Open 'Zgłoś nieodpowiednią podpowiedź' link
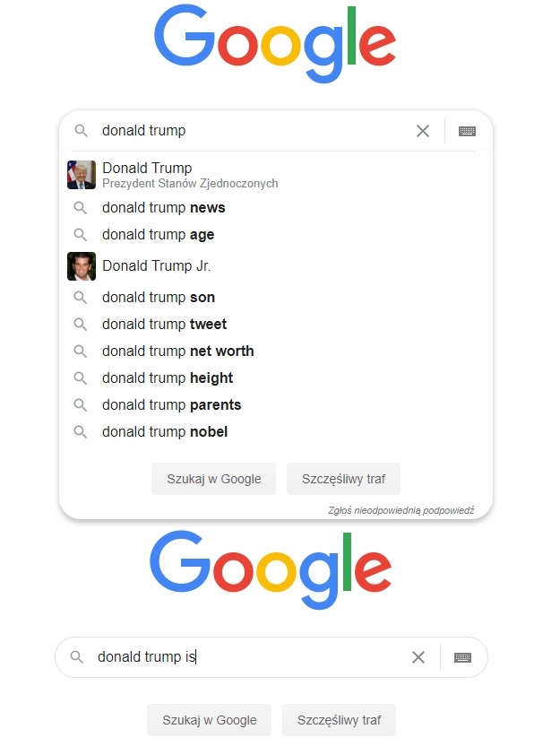This screenshot has width=560, height=755. [401, 510]
